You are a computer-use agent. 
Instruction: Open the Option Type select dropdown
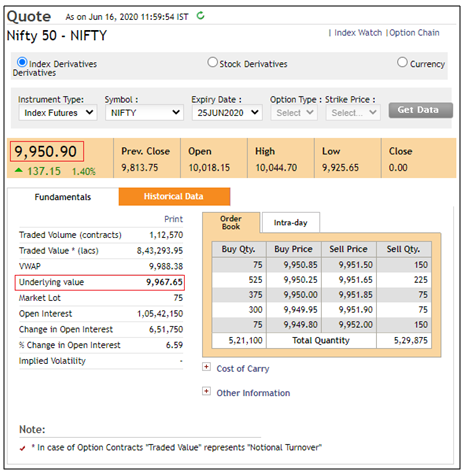coord(294,113)
